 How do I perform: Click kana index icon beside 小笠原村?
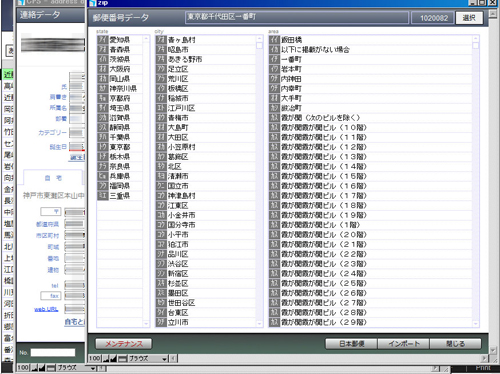161,147
